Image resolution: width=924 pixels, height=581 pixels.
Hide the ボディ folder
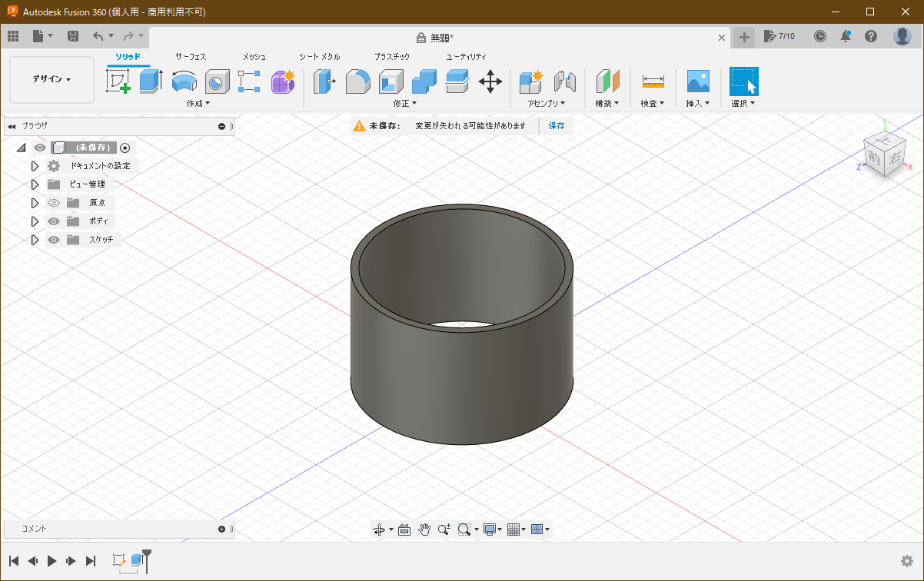point(54,221)
